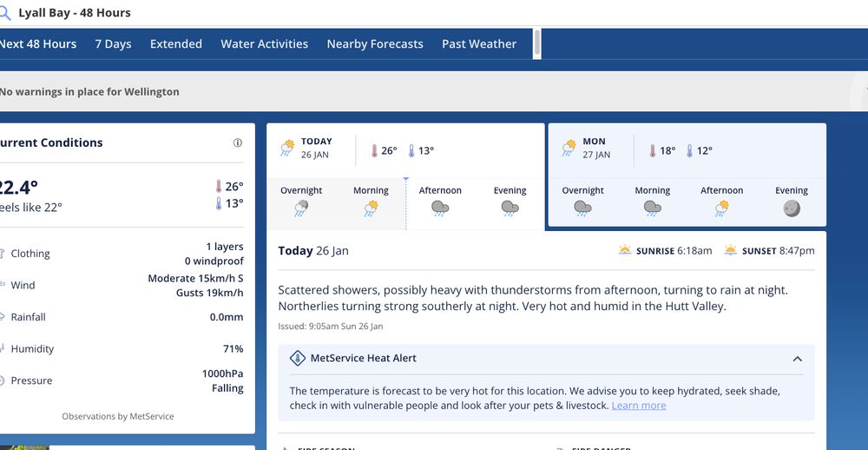Open the Next 48 Hours tab

[37, 43]
